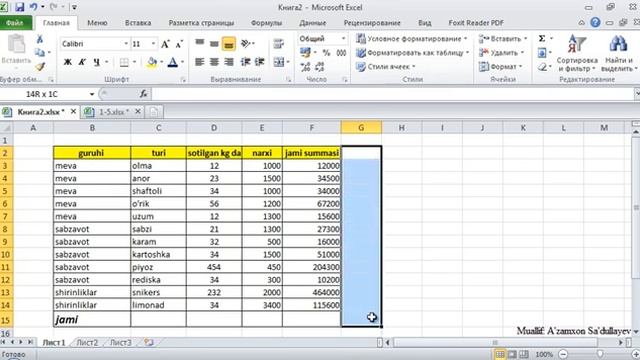The image size is (640, 360).
Task: Open the Foxit Reader PDF tab
Action: click(476, 23)
